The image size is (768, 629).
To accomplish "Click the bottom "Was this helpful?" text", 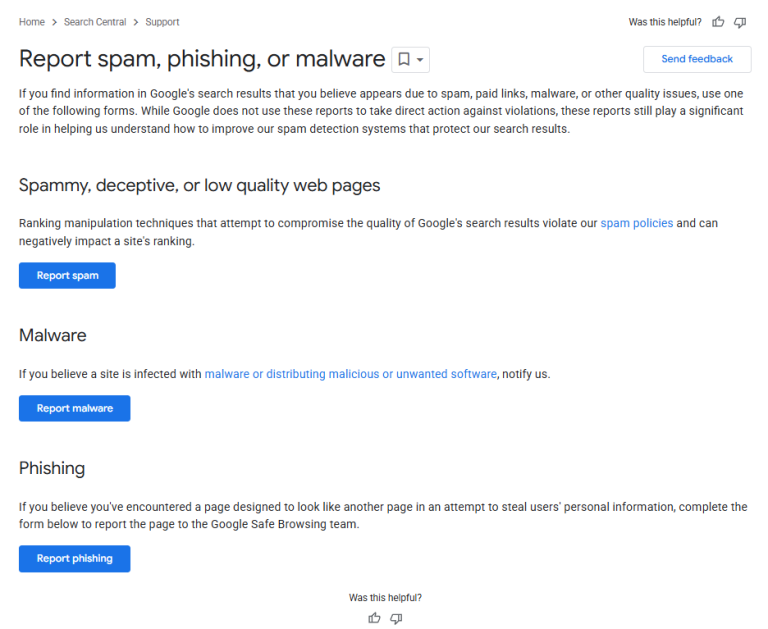I will click(x=385, y=597).
